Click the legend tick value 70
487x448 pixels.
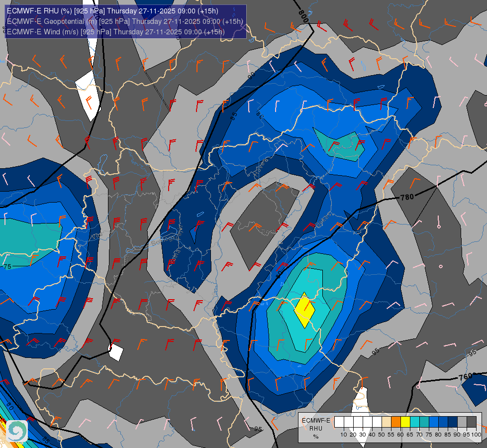419,435
